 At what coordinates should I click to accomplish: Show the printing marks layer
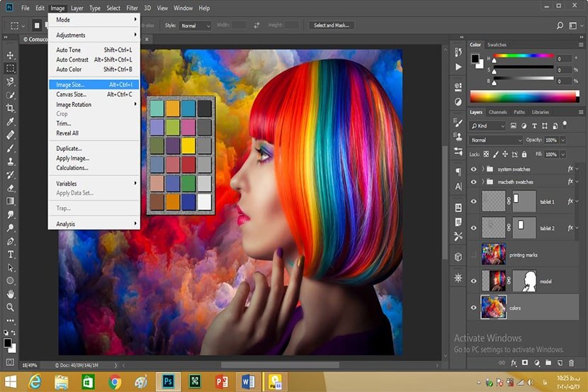[x=474, y=254]
